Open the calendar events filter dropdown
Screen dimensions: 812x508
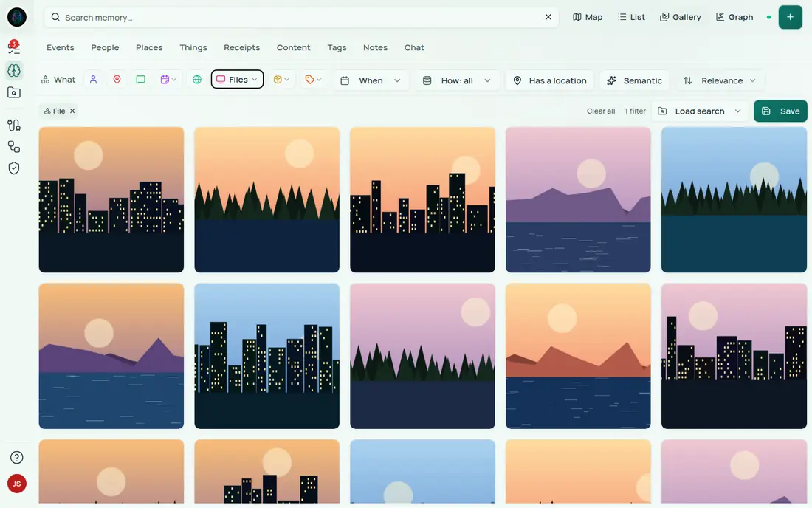tap(169, 79)
